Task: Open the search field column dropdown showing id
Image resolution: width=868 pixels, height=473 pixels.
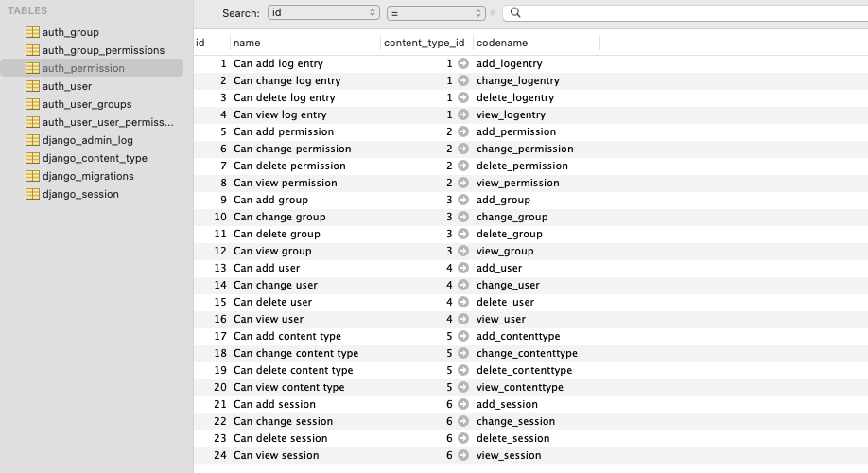Action: coord(323,12)
